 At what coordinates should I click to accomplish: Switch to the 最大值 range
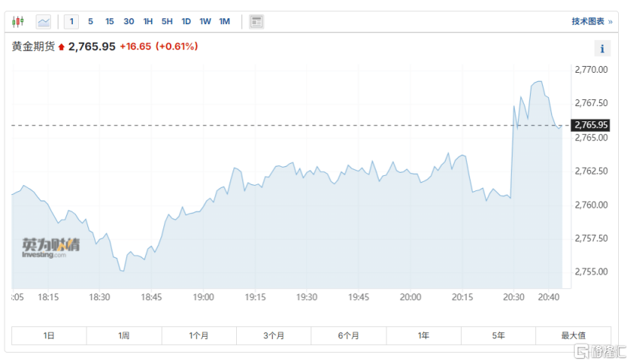pyautogui.click(x=573, y=335)
